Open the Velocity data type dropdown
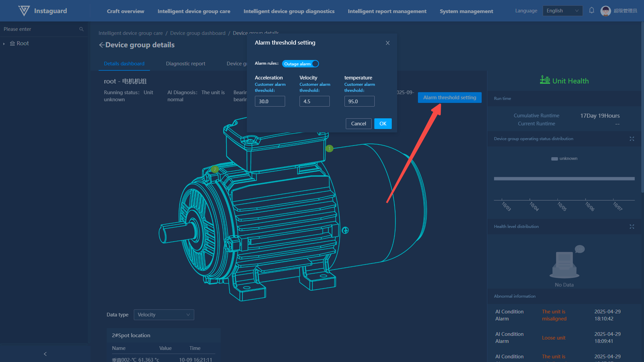Image resolution: width=644 pixels, height=362 pixels. (164, 315)
